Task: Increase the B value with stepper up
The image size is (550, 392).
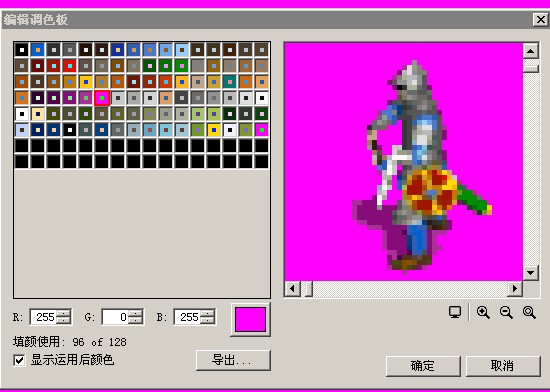Action: pos(207,313)
